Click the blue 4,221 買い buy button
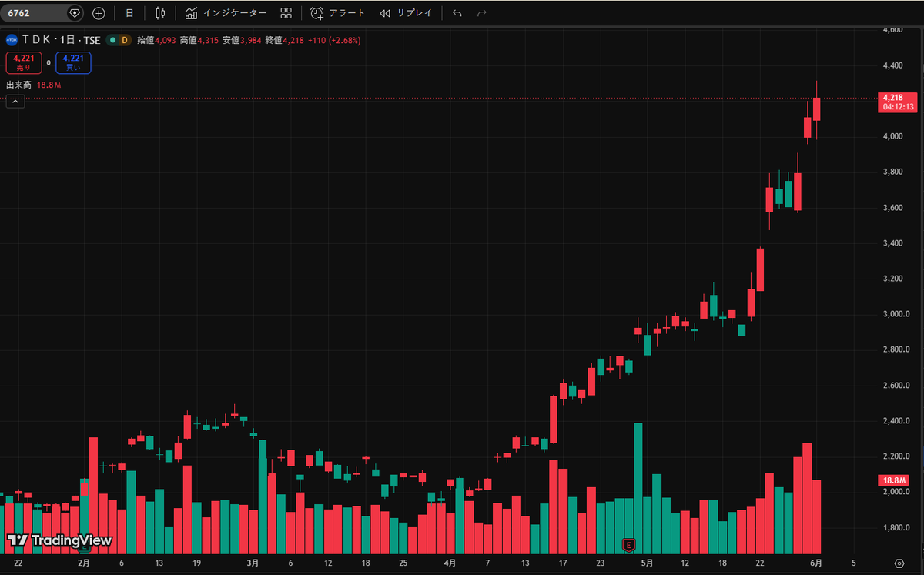This screenshot has width=924, height=575. (73, 62)
